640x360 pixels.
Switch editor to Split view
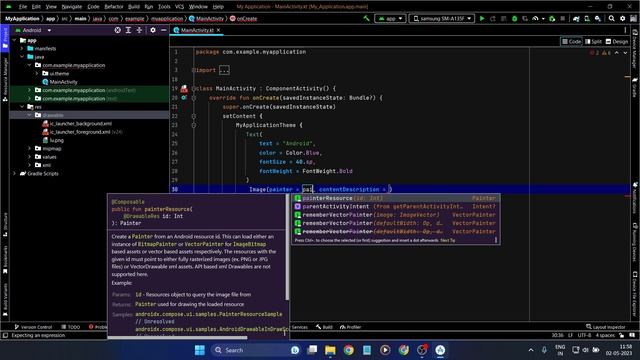pyautogui.click(x=593, y=41)
